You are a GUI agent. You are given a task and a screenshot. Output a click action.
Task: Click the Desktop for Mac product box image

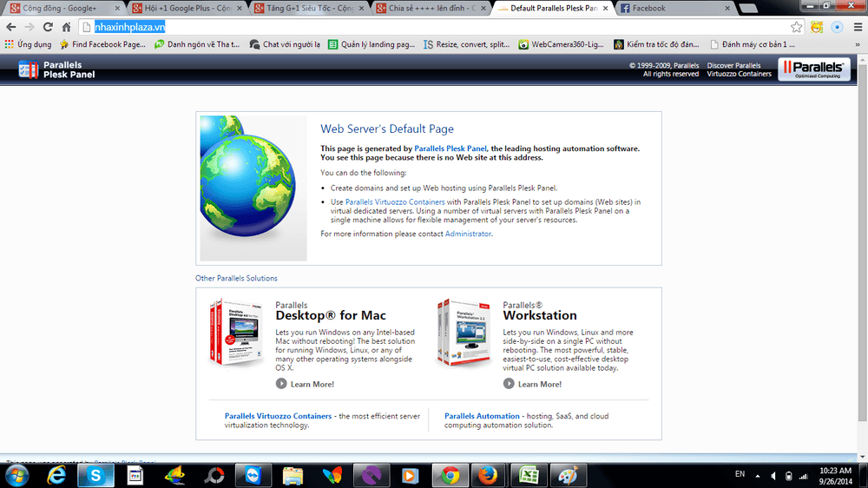[x=236, y=333]
